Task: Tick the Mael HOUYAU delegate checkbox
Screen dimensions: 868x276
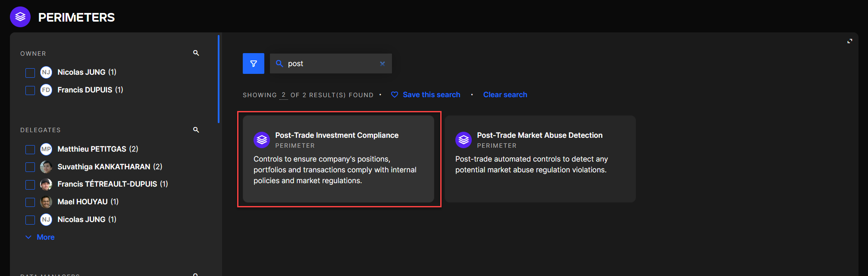Action: tap(30, 202)
